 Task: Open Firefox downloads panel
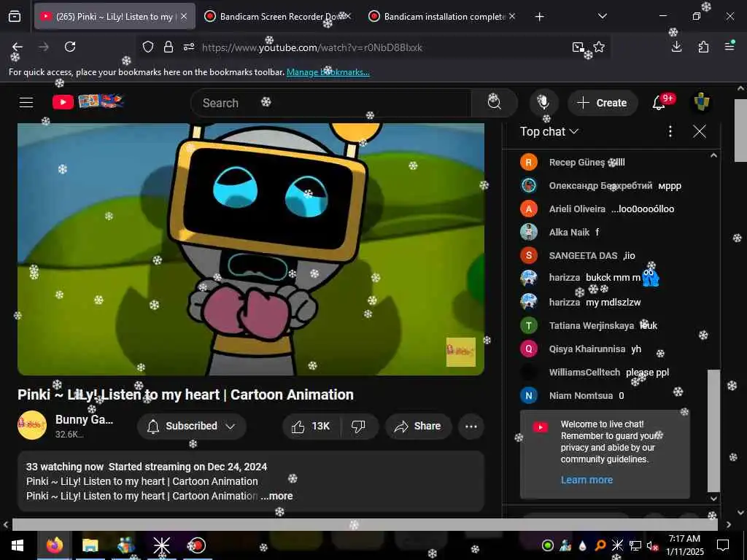point(676,47)
